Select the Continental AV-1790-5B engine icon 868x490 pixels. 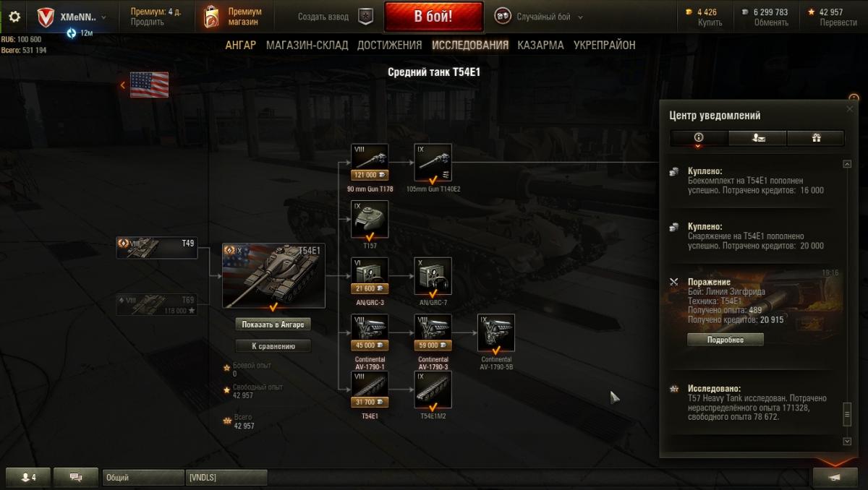click(496, 332)
